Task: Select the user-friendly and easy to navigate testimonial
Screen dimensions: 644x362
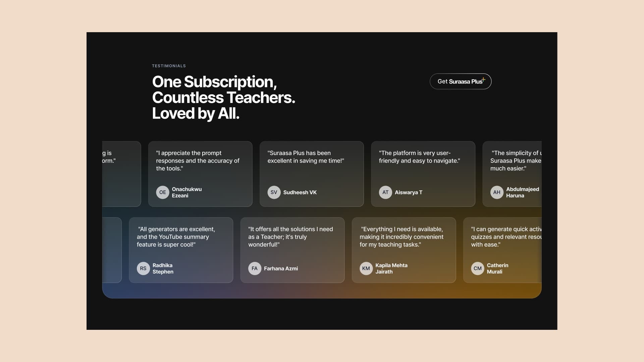Action: coord(423,174)
